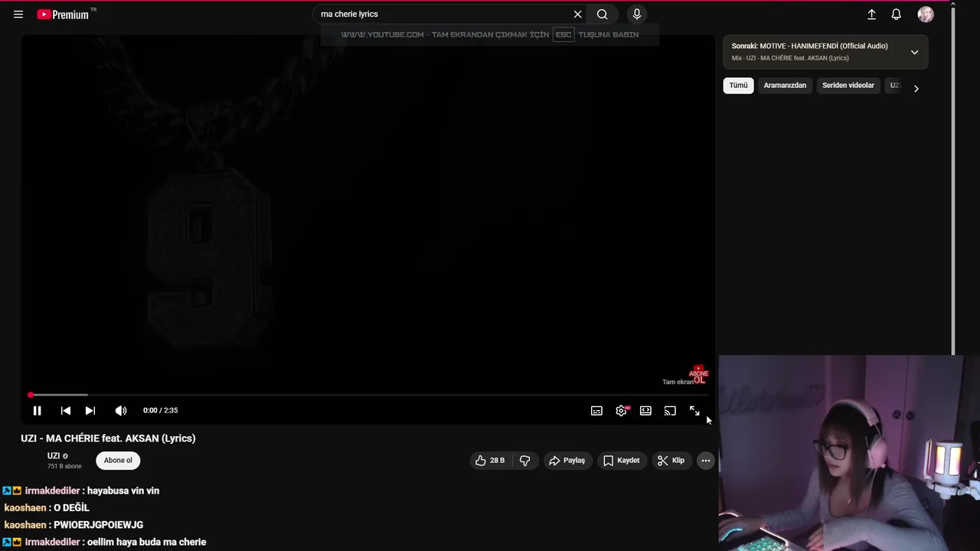Click chat message 'PWIOERJGPOIEWJG'
This screenshot has width=980, height=551.
[x=98, y=525]
